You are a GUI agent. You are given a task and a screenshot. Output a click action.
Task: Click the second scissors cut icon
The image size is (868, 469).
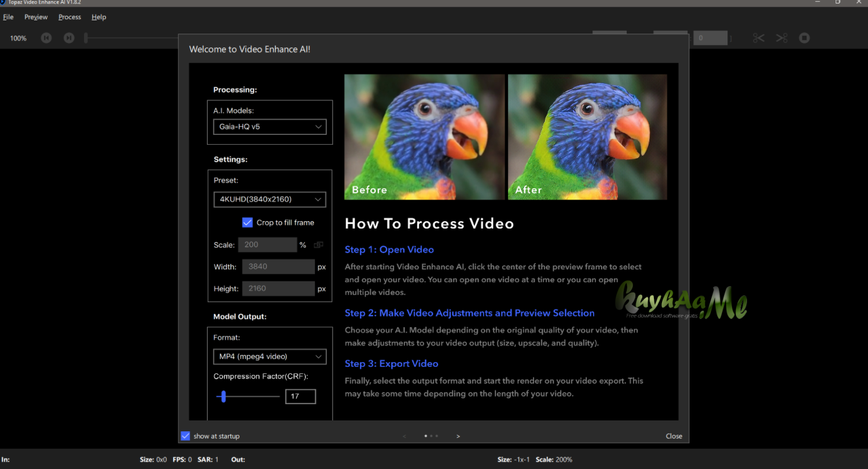click(x=782, y=38)
